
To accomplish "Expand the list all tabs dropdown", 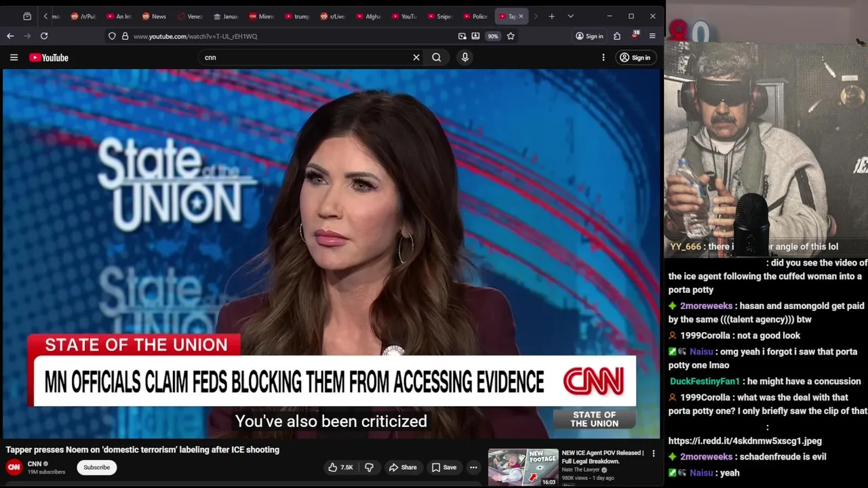I will (570, 16).
